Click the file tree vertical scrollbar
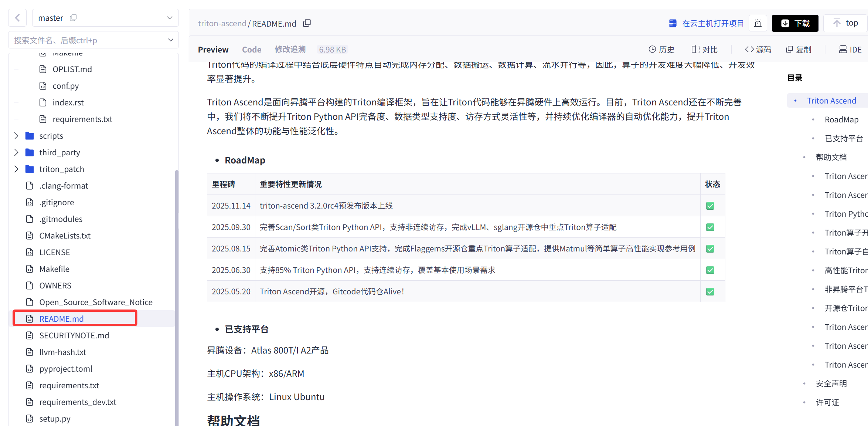The image size is (868, 426). coord(177,296)
